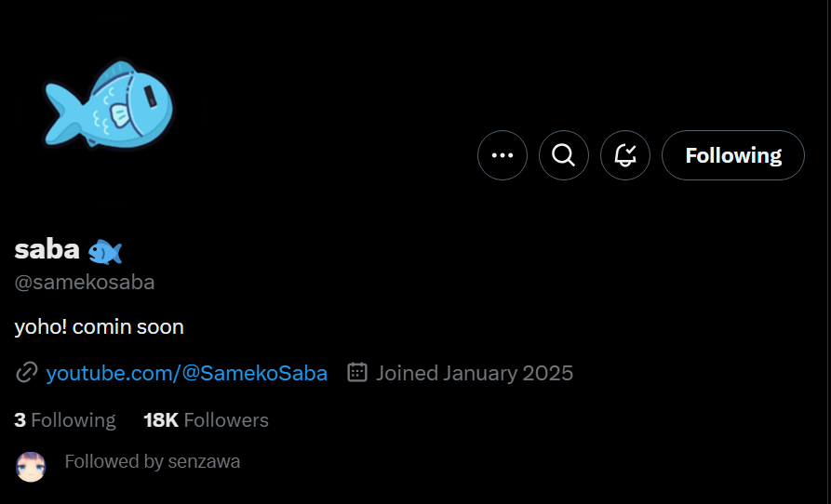Click the chain link icon

(27, 373)
